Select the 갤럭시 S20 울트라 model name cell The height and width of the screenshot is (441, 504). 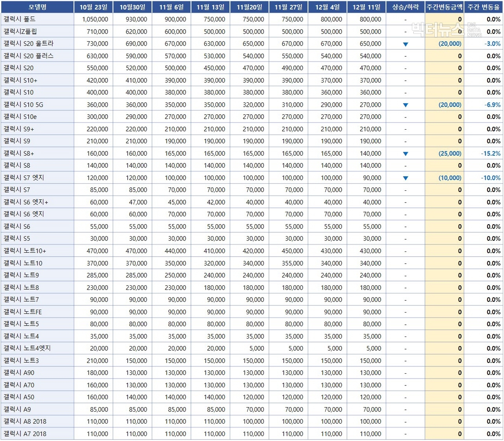(x=37, y=44)
